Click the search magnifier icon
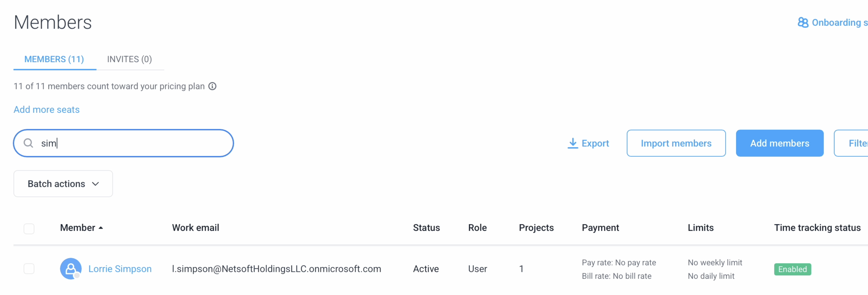Screen dimensions: 868x295 28,143
